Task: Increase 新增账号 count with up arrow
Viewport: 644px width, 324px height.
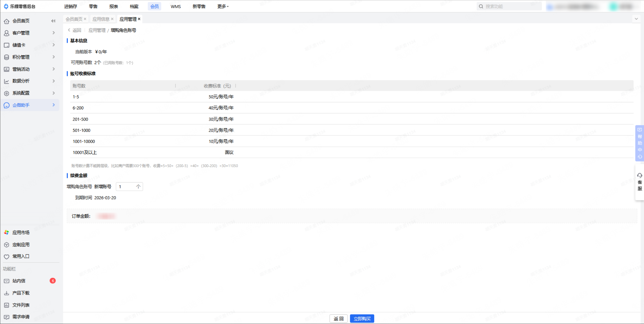Action: pyautogui.click(x=138, y=187)
